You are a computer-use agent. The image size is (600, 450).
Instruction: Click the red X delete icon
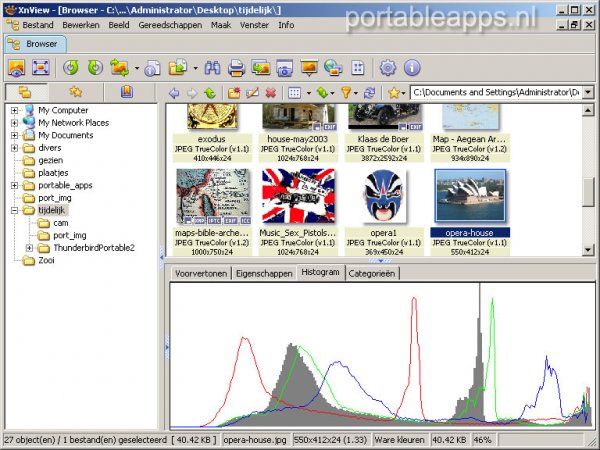[x=270, y=93]
